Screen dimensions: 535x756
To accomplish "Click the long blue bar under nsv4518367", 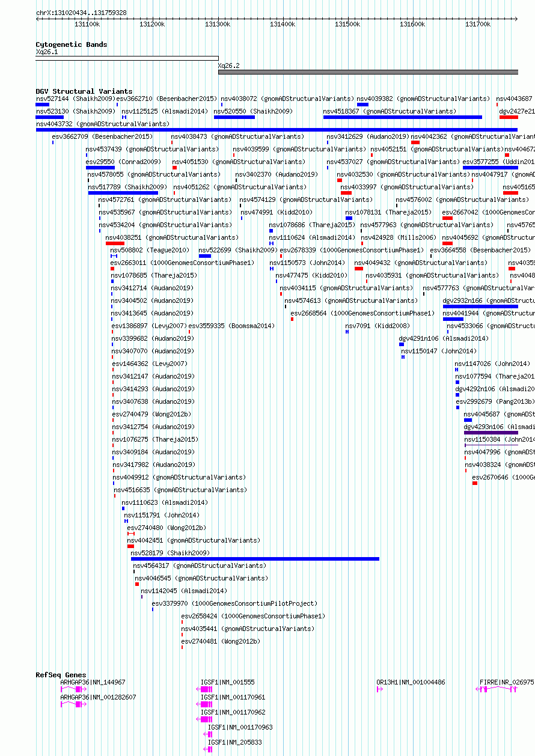I will (403, 117).
